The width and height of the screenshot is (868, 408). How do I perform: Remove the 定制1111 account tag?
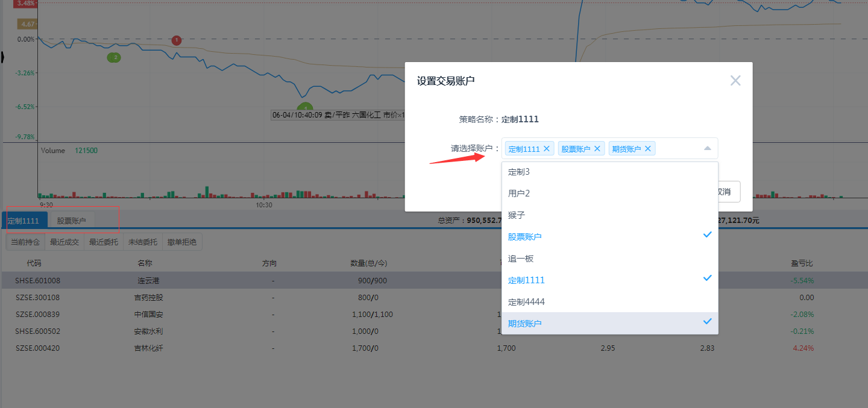(x=547, y=148)
